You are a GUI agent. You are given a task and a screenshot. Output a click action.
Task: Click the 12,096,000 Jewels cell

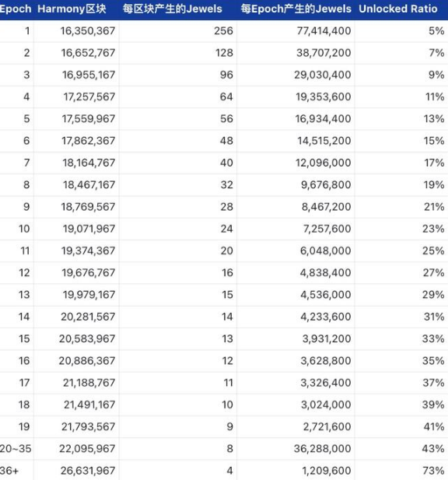coord(323,163)
